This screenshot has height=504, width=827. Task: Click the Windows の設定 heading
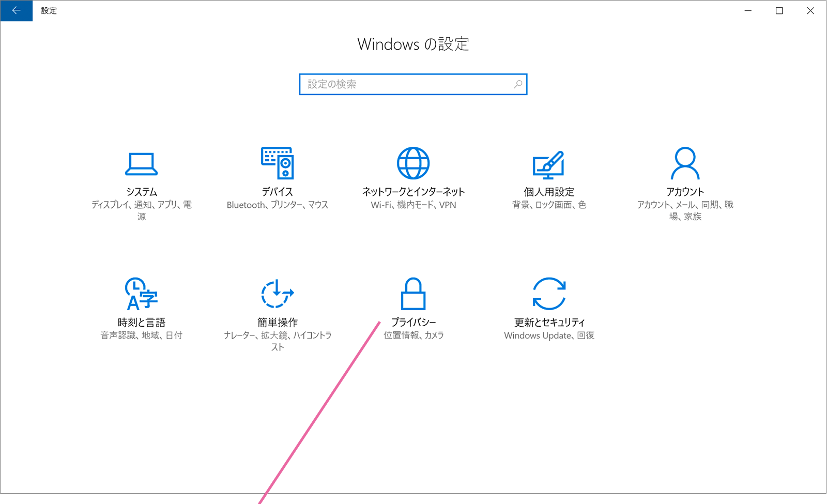pyautogui.click(x=413, y=44)
